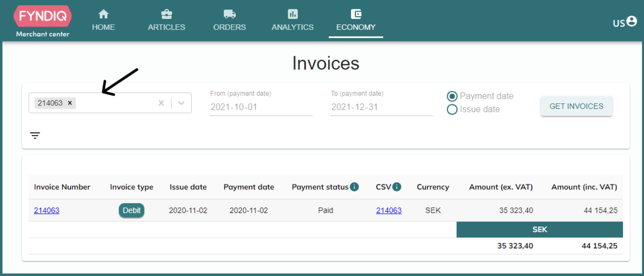Show CSV info tooltip icon
Screen dimensions: 644x276
tap(397, 187)
